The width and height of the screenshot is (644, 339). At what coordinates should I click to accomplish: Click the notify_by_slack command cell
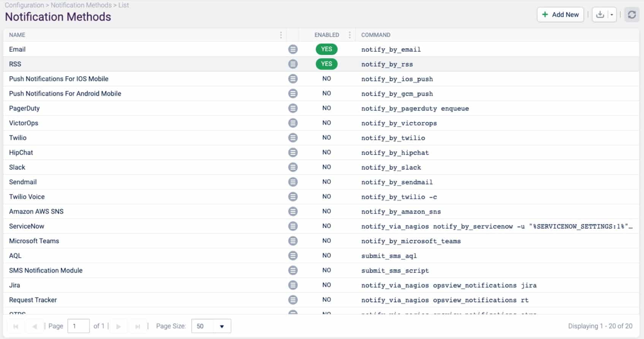pyautogui.click(x=391, y=167)
